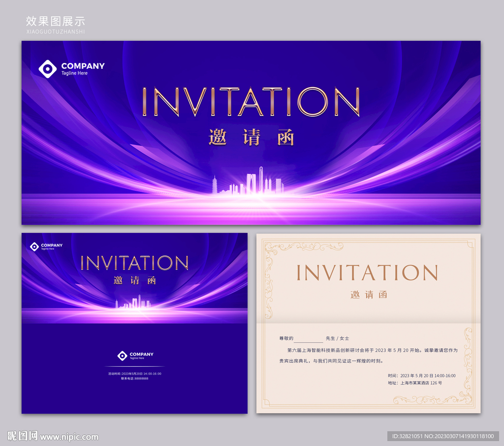This screenshot has height=446, width=504.
Task: Open the www.nipic.com link
Action: 69,437
